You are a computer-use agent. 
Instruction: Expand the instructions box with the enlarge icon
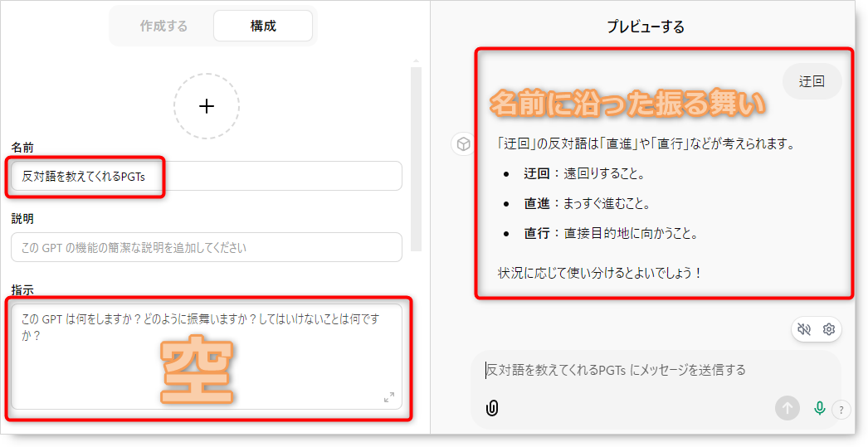click(x=389, y=397)
